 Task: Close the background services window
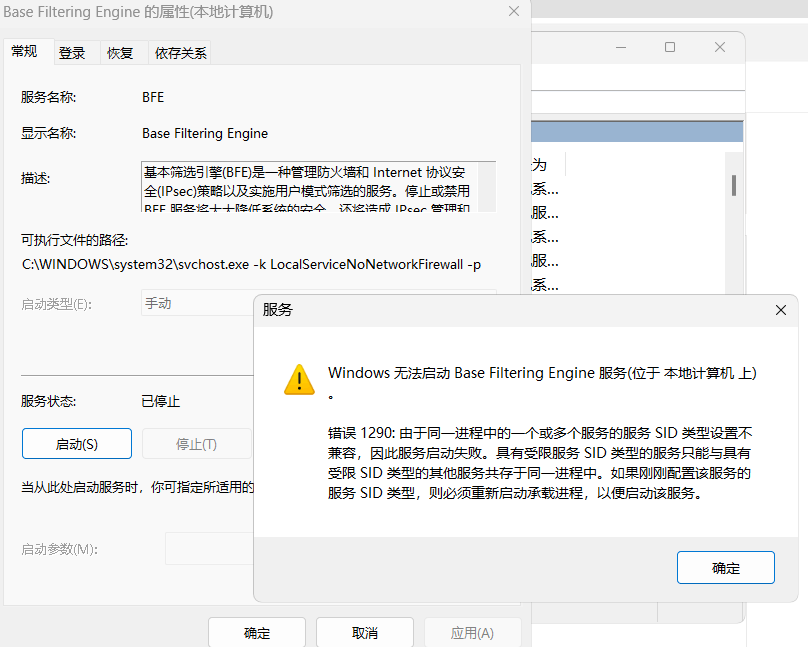coord(720,47)
